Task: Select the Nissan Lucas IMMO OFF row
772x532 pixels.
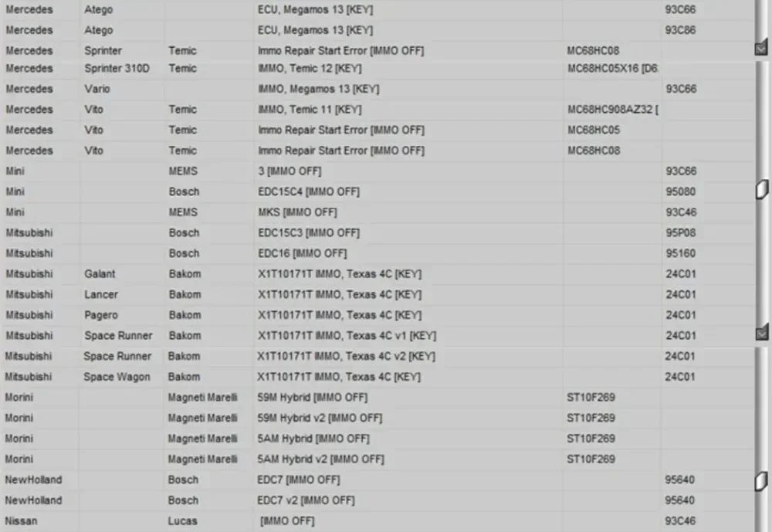Action: [378, 520]
